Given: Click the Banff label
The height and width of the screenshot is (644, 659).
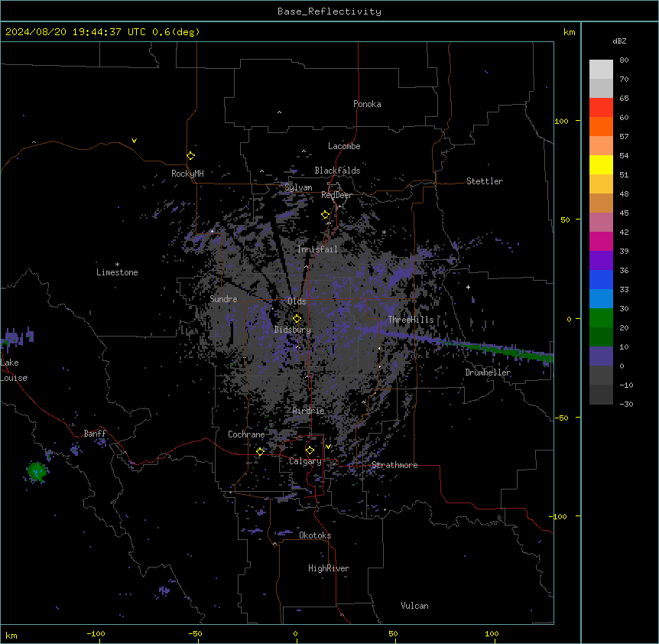Looking at the screenshot, I should pos(95,434).
